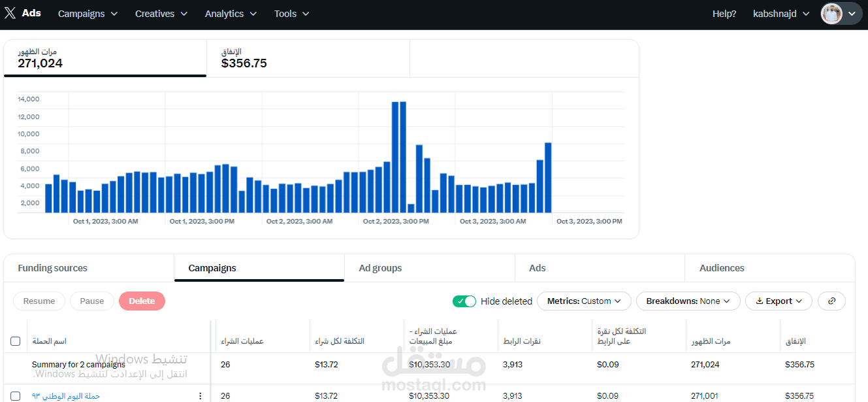
Task: Click the Help? link
Action: [724, 14]
